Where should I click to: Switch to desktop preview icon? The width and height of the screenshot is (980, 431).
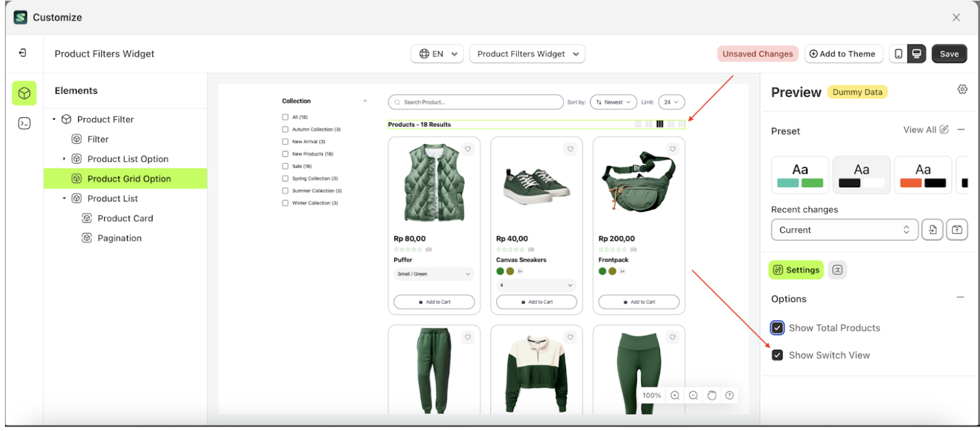point(916,54)
